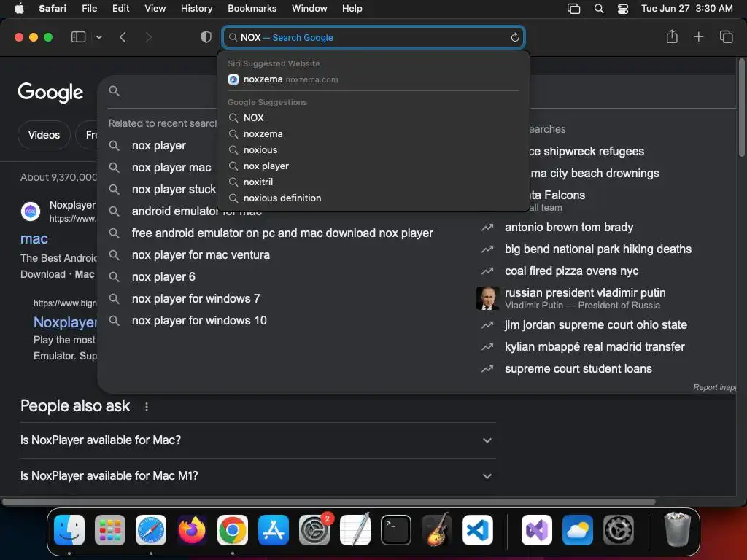This screenshot has width=747, height=560.
Task: Open Finder from the Dock
Action: [x=69, y=529]
